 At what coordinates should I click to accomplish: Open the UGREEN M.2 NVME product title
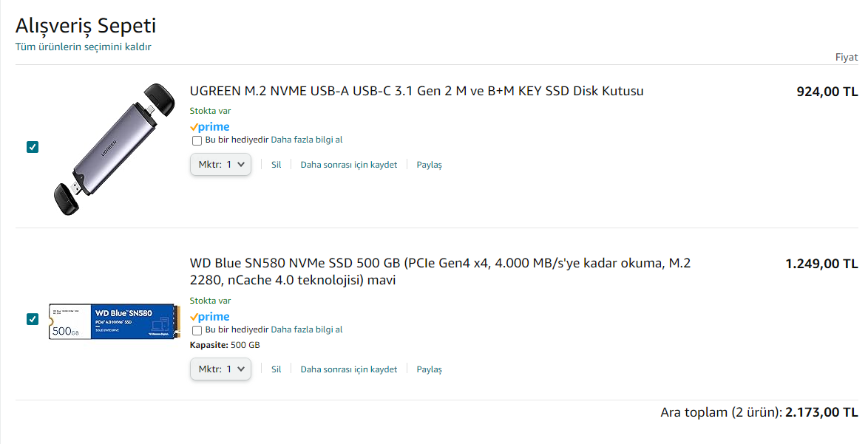coord(416,92)
